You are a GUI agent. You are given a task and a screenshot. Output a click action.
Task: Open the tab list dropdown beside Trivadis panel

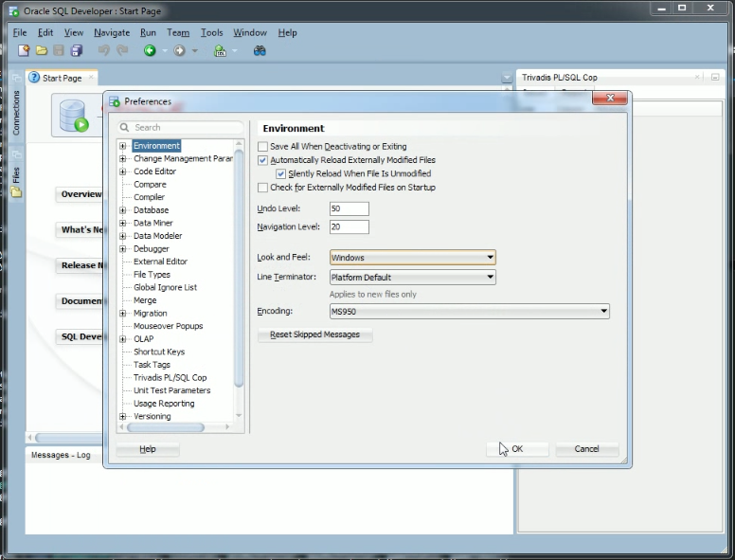(507, 78)
